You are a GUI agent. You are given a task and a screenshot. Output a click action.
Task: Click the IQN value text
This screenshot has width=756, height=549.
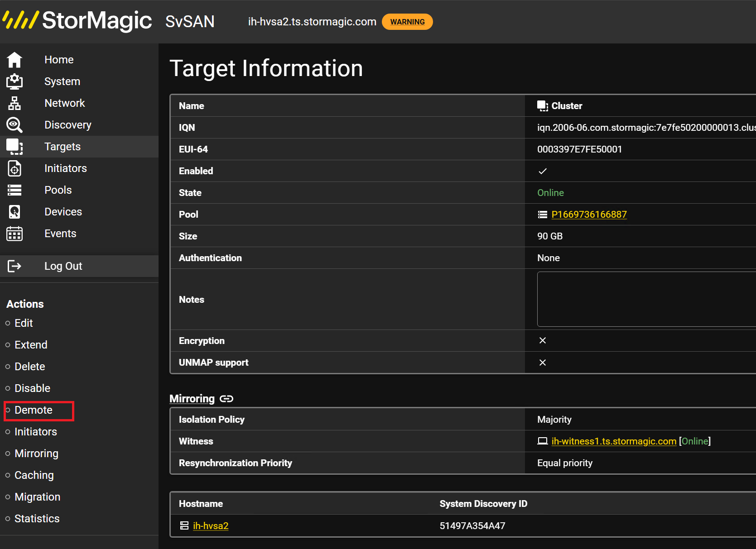pyautogui.click(x=646, y=128)
